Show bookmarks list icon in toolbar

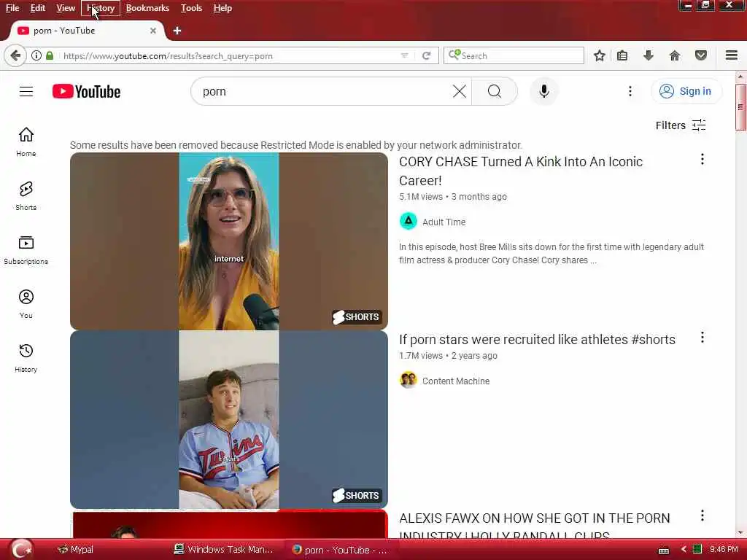622,55
